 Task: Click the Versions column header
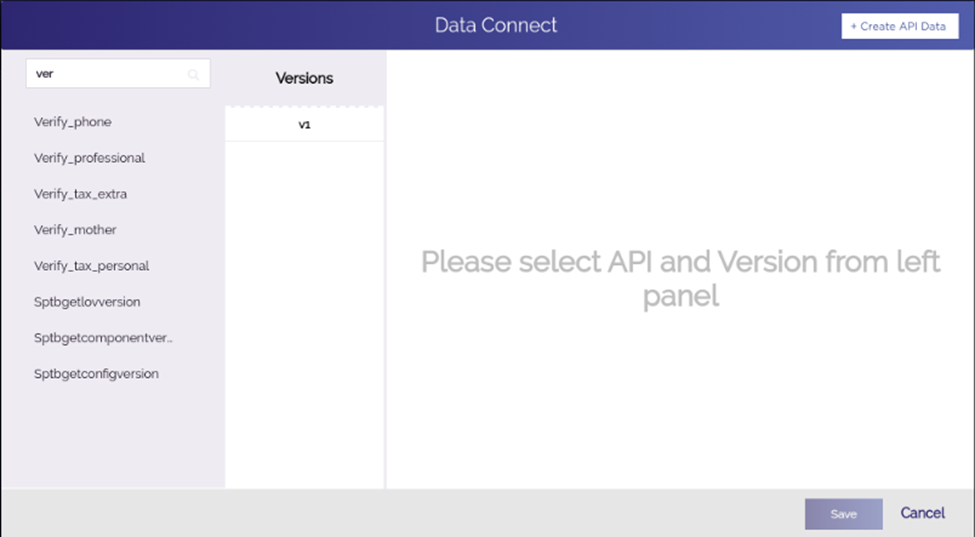[304, 78]
